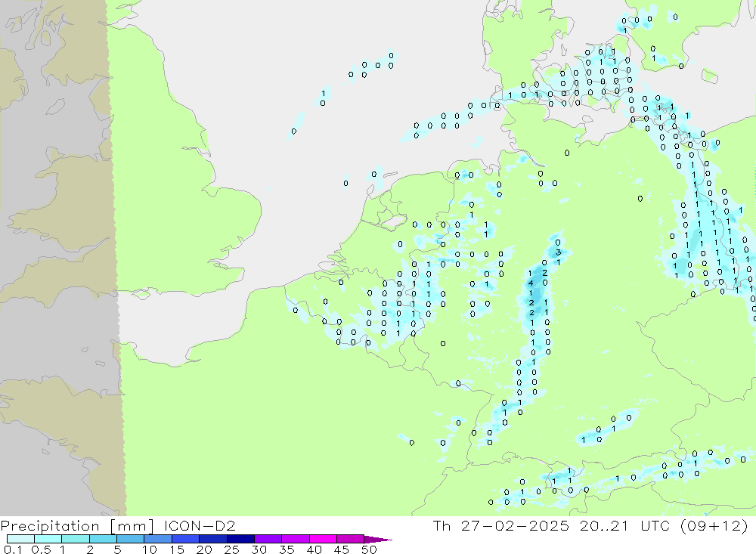Click the '30' legend scale label
The width and height of the screenshot is (756, 554).
coord(259,549)
